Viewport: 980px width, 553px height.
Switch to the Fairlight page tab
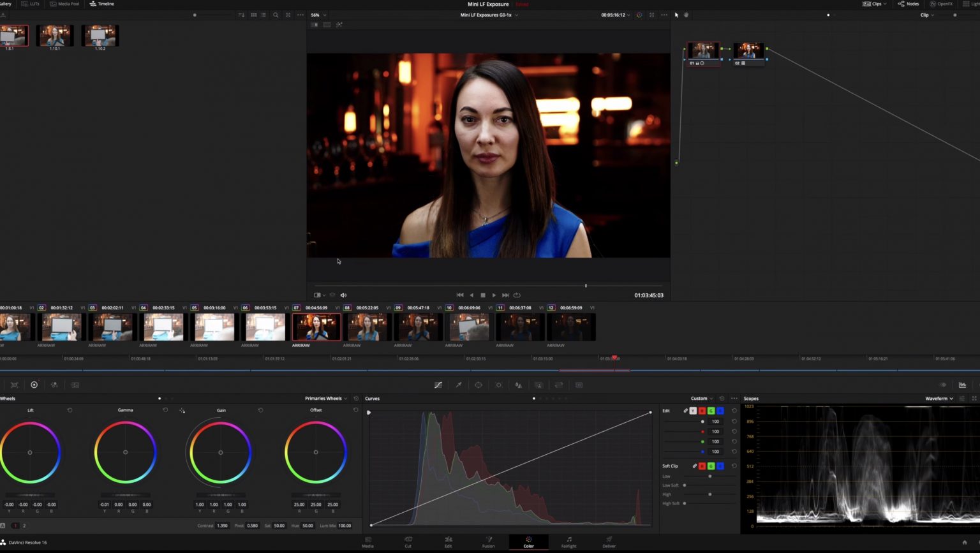pyautogui.click(x=568, y=542)
